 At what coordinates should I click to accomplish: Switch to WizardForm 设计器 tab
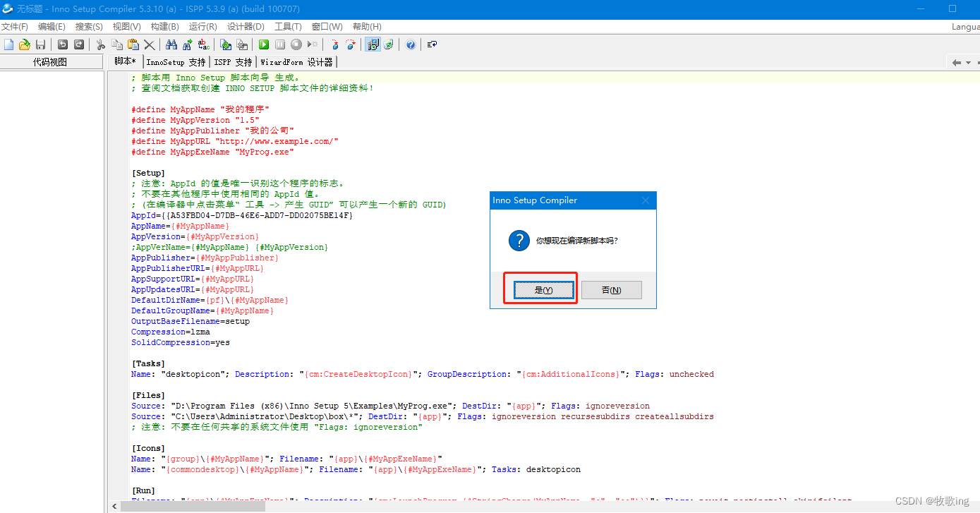coord(296,62)
